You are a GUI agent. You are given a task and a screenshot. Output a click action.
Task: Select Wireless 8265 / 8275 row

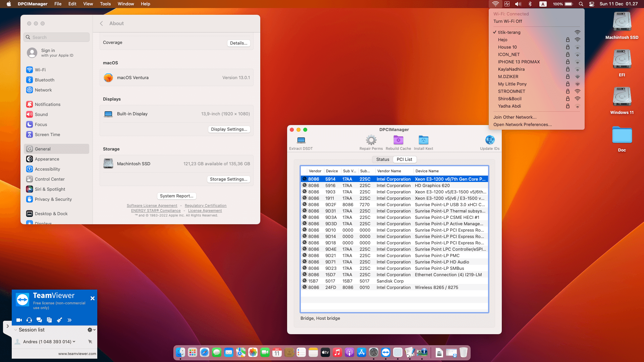point(394,287)
